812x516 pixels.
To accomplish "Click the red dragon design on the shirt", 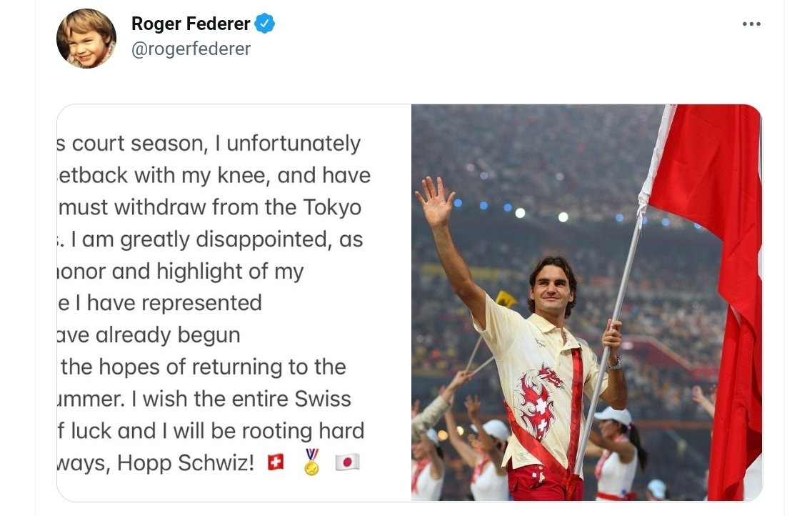I will click(538, 402).
